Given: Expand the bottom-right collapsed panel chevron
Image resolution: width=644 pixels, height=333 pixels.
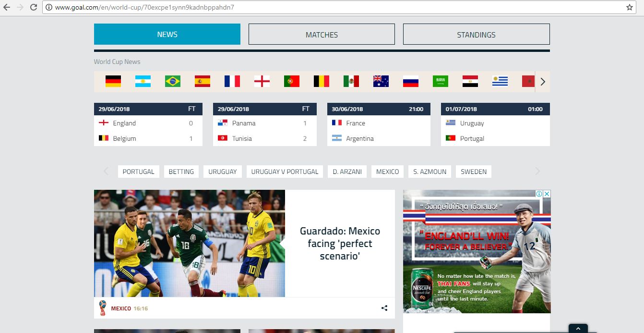Looking at the screenshot, I should [578, 329].
